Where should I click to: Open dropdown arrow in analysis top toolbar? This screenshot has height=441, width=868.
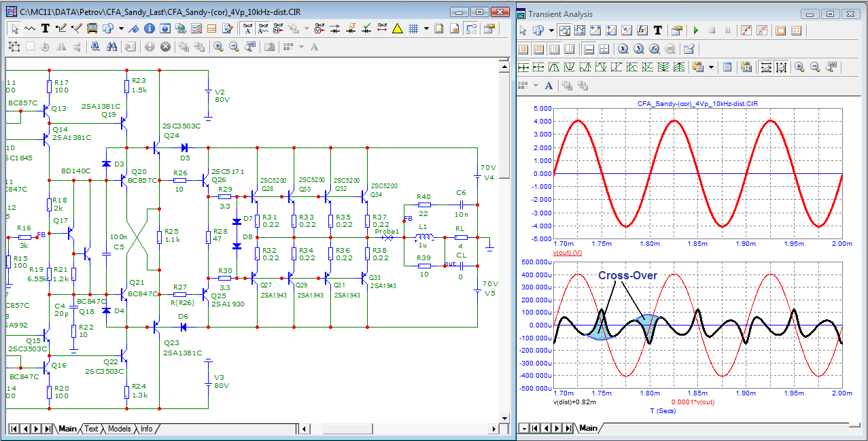pos(551,31)
